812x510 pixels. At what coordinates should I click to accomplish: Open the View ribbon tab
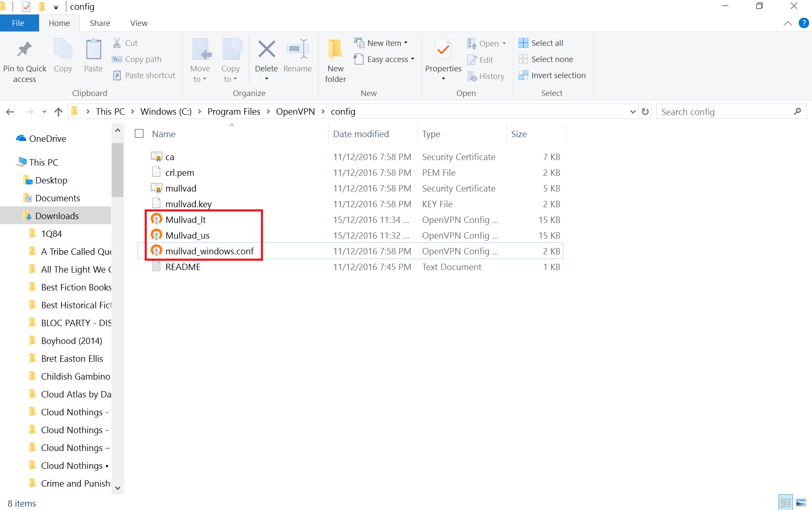(139, 23)
